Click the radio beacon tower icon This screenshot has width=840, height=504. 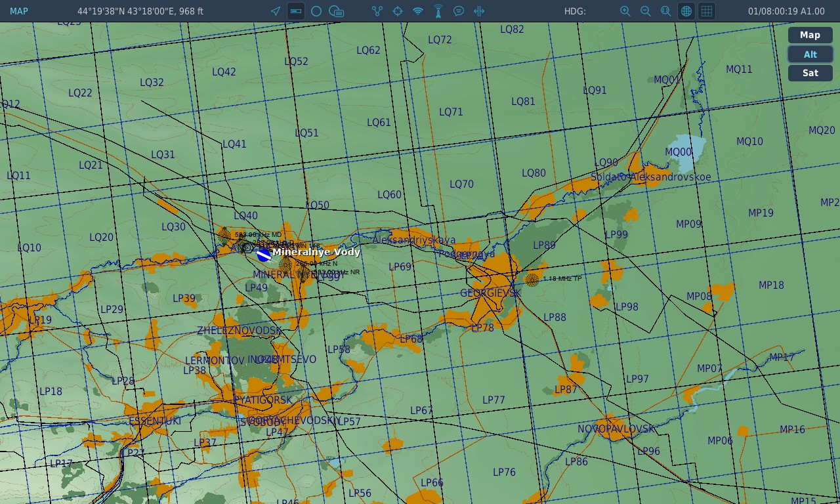click(438, 11)
